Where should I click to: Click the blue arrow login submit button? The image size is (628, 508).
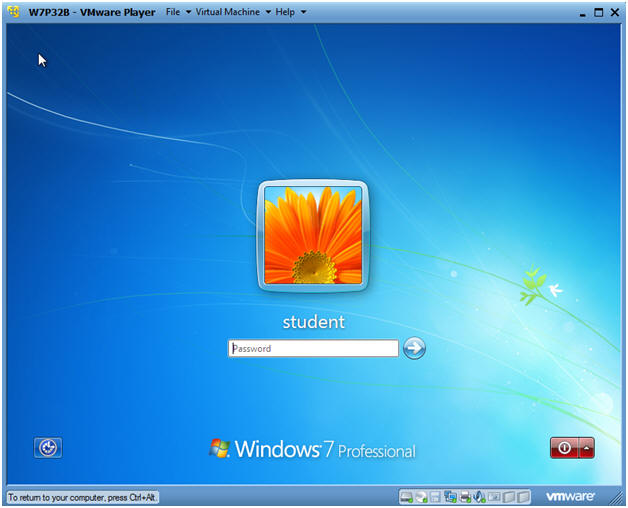point(414,348)
